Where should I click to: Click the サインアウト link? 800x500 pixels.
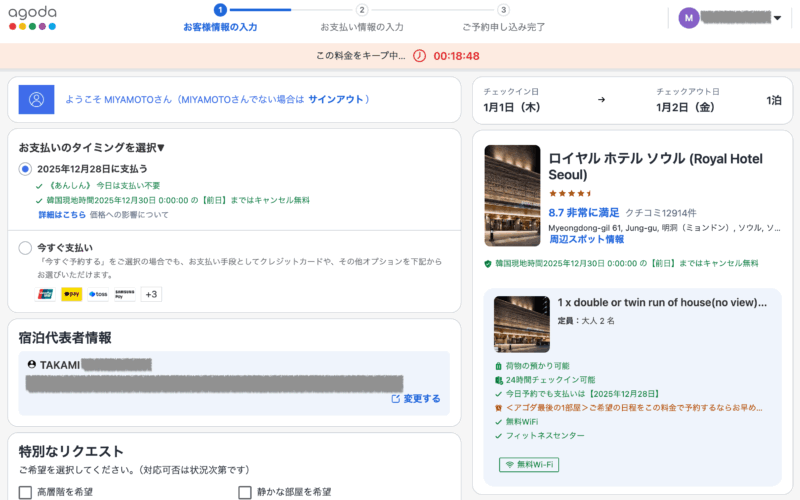(336, 99)
